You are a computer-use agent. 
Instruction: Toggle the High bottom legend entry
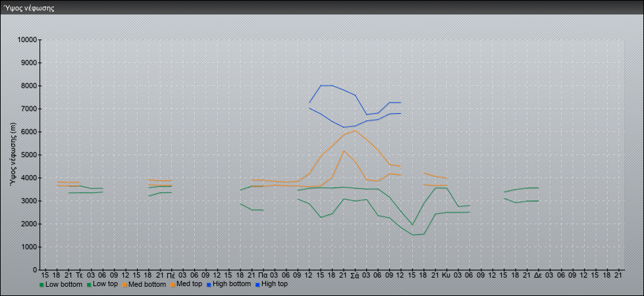[228, 284]
